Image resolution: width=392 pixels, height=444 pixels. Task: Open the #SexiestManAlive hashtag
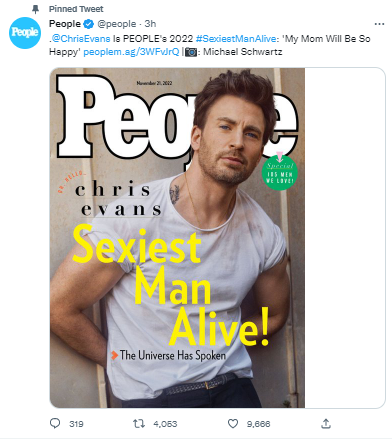click(236, 39)
